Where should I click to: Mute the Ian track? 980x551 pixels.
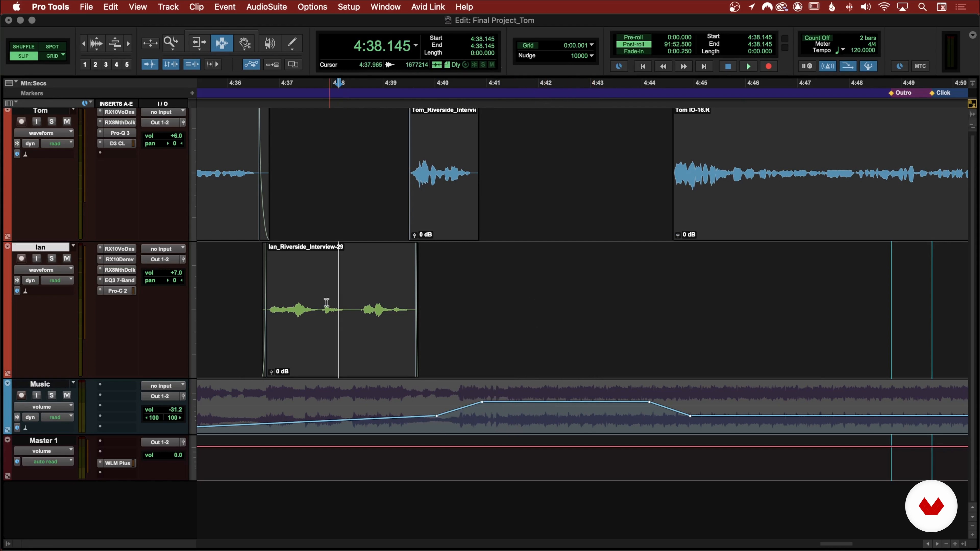click(x=67, y=258)
